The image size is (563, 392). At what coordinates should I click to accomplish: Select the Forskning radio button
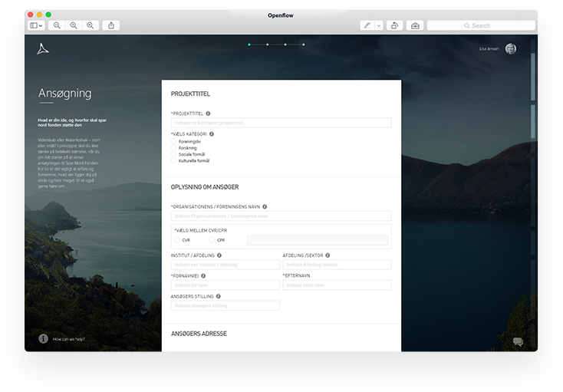pos(173,148)
